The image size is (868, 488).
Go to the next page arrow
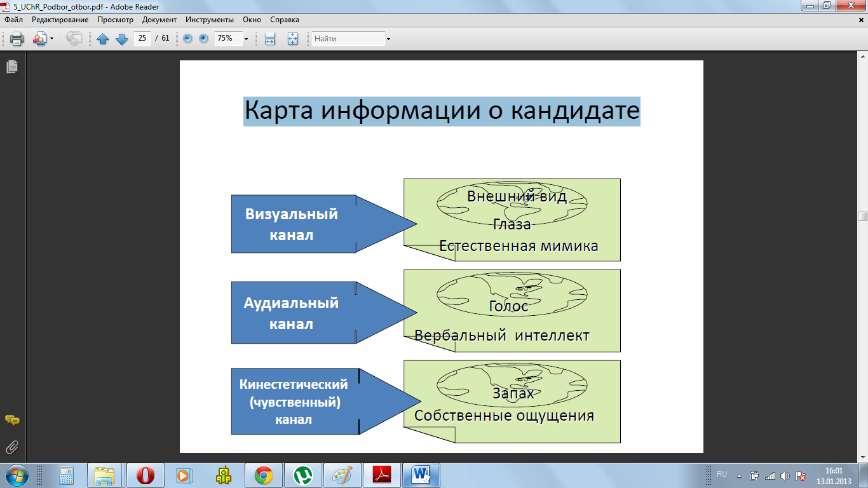point(121,39)
